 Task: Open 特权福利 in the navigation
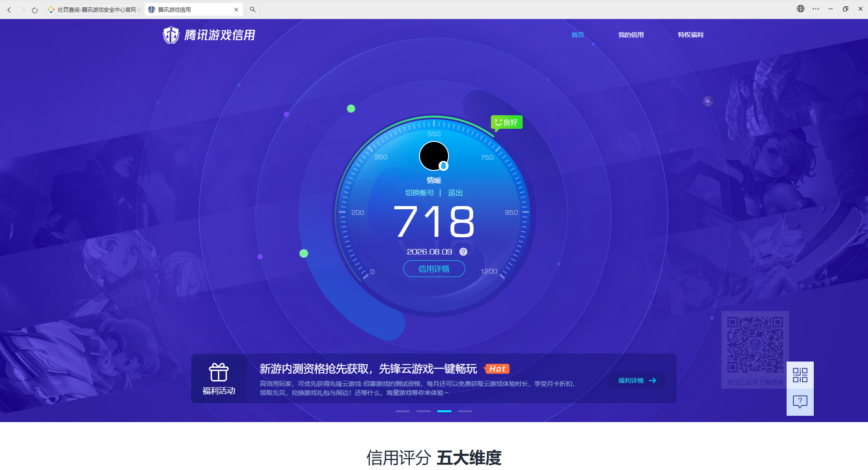click(x=690, y=35)
